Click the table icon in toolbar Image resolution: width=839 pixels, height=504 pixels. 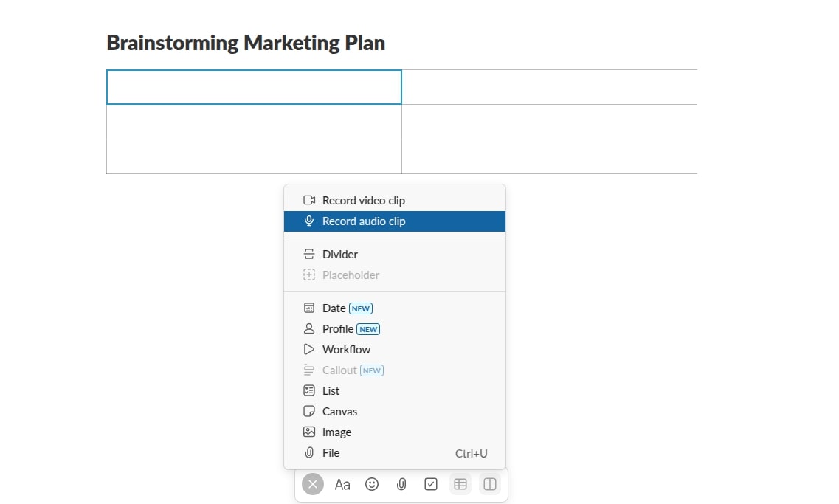click(460, 484)
